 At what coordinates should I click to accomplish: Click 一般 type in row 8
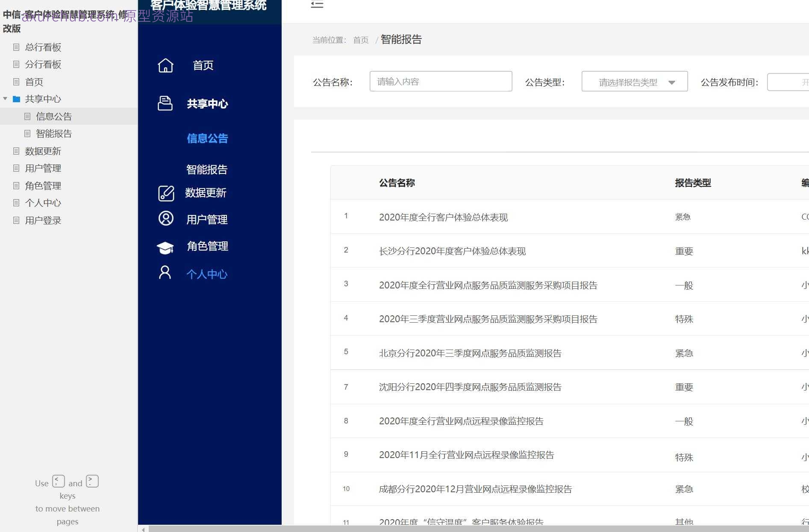tap(684, 421)
